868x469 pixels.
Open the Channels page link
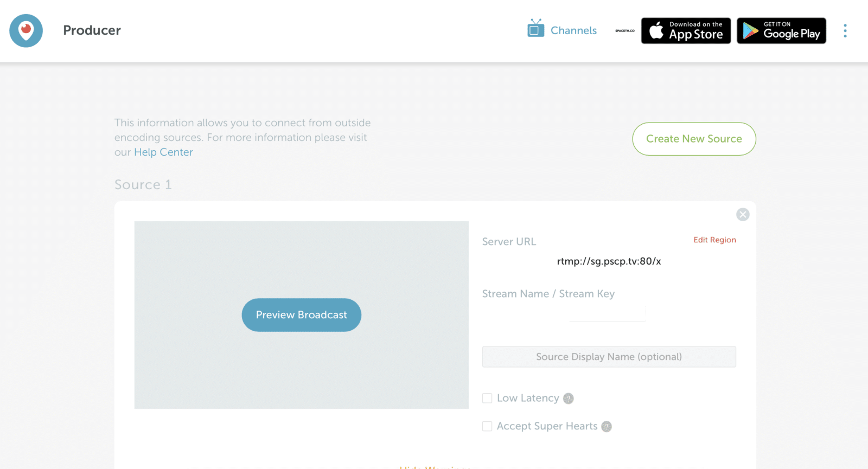[x=573, y=31]
